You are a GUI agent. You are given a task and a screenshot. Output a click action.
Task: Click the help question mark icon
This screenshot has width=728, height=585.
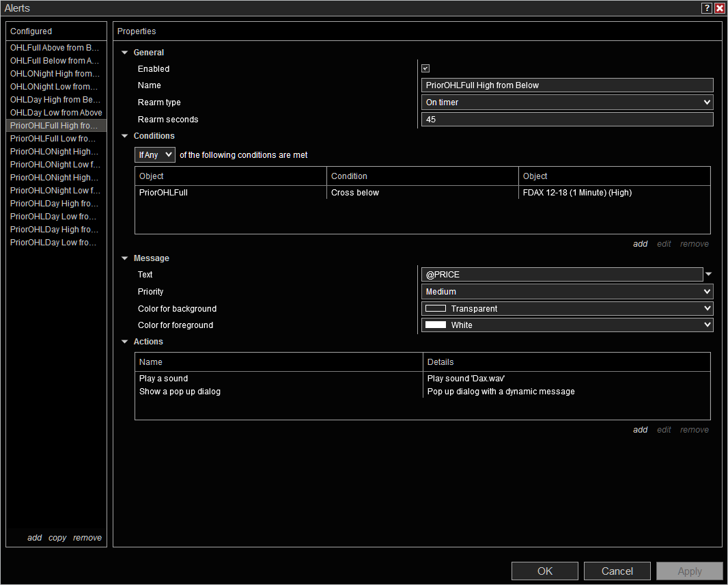(x=707, y=8)
